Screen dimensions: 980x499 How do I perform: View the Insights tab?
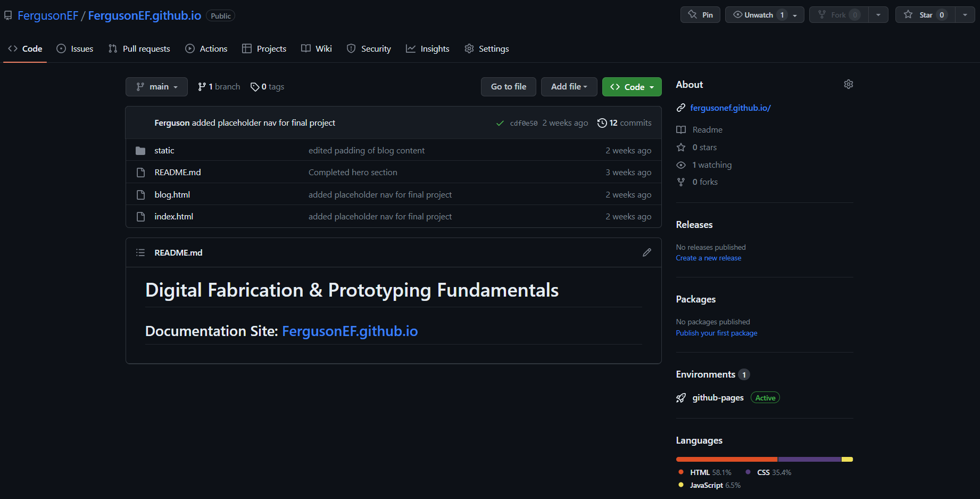pyautogui.click(x=428, y=49)
